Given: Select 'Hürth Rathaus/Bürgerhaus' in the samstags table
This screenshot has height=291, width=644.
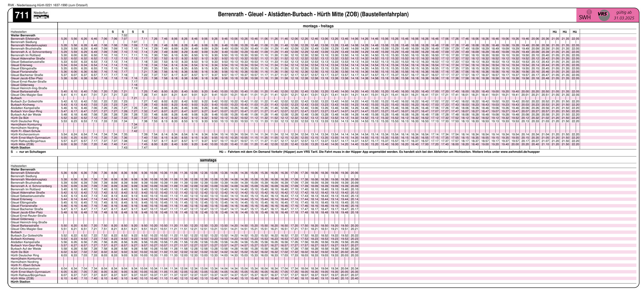Looking at the screenshot, I should [x=28, y=275].
